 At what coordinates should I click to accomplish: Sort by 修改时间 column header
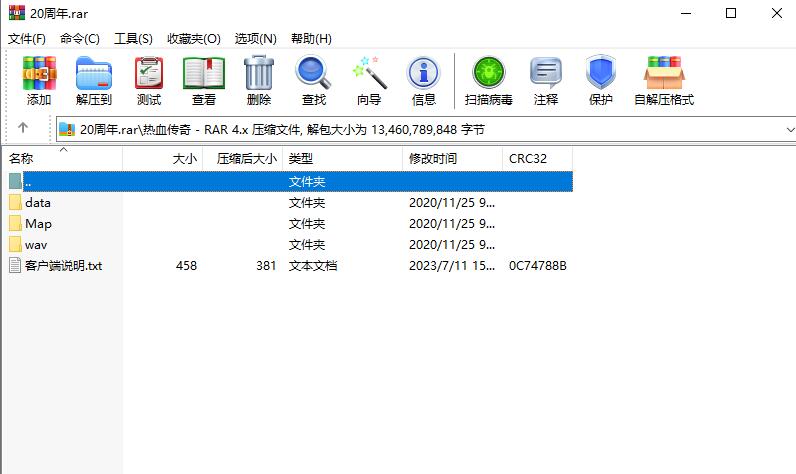tap(452, 159)
